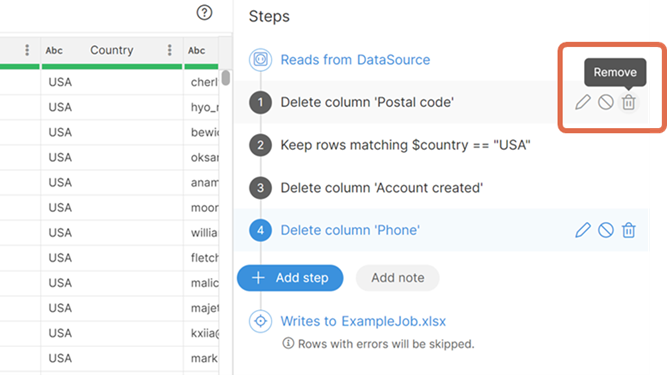The image size is (667, 375).
Task: Select USA cell in the 'kxiia' row
Action: [x=112, y=333]
